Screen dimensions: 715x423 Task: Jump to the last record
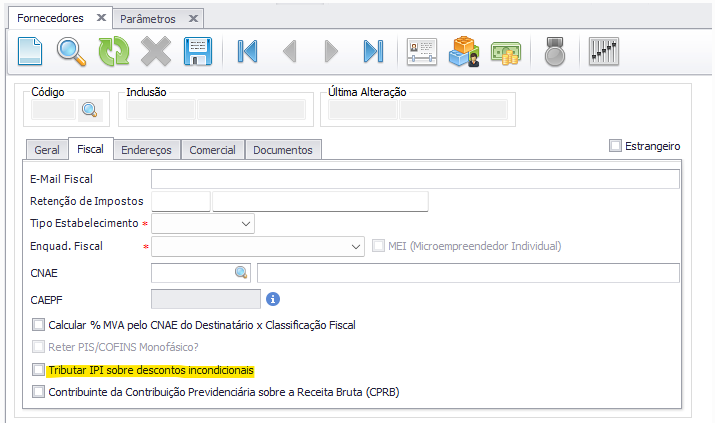pos(373,51)
